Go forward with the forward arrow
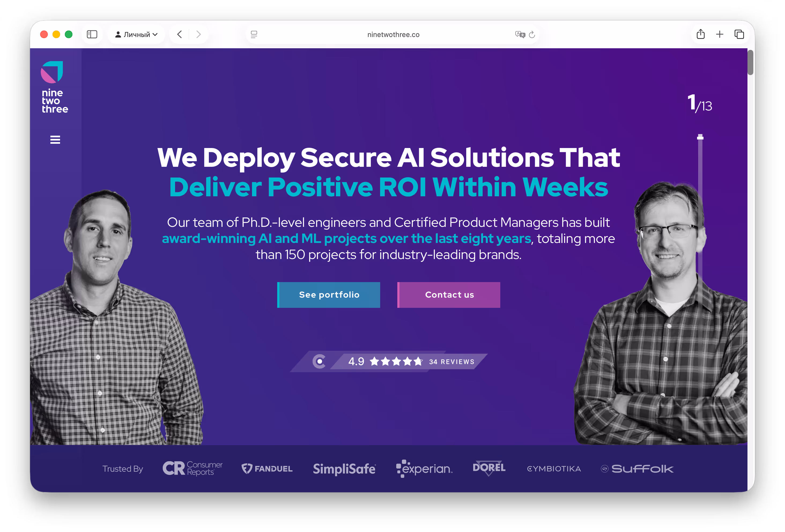The width and height of the screenshot is (785, 532). click(x=199, y=34)
